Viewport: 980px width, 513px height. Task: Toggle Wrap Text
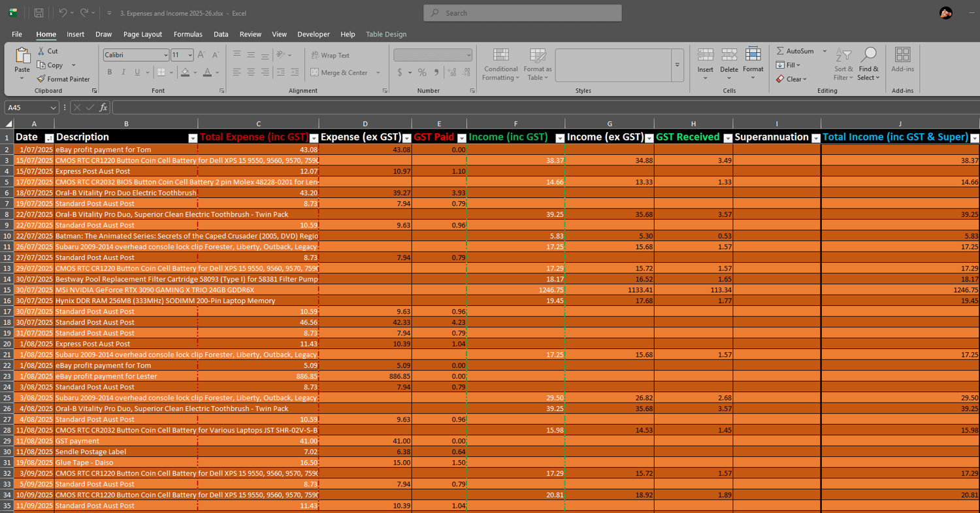[x=330, y=56]
